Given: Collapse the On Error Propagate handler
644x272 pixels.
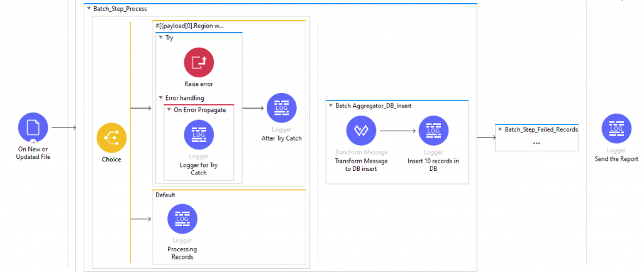Looking at the screenshot, I should pyautogui.click(x=169, y=110).
